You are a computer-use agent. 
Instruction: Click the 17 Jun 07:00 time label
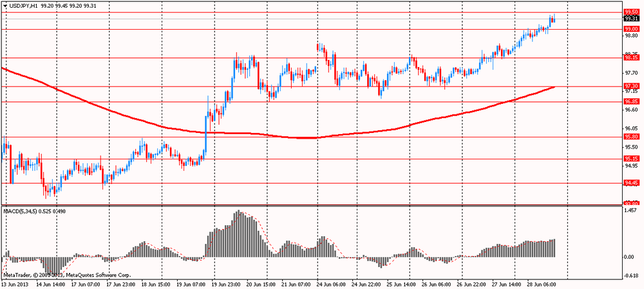click(87, 284)
